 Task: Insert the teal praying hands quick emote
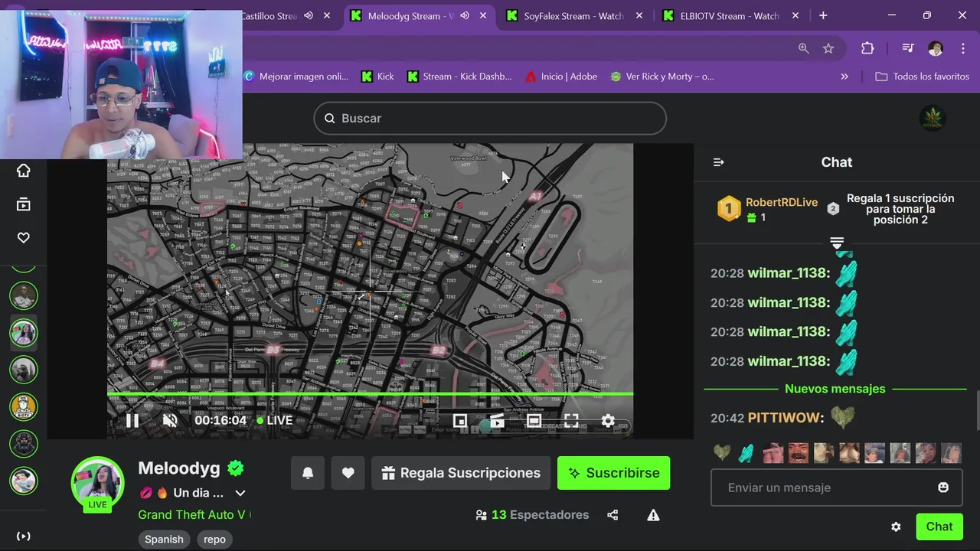tap(746, 453)
